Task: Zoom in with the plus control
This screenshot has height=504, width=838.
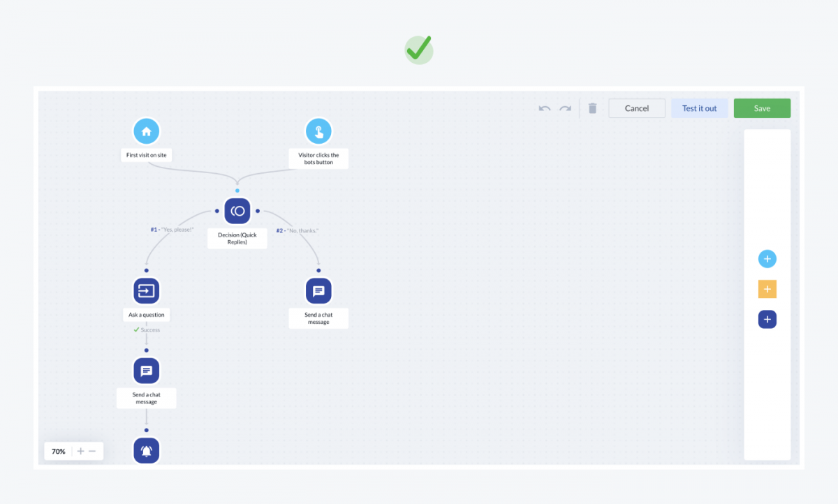Action: (x=80, y=452)
